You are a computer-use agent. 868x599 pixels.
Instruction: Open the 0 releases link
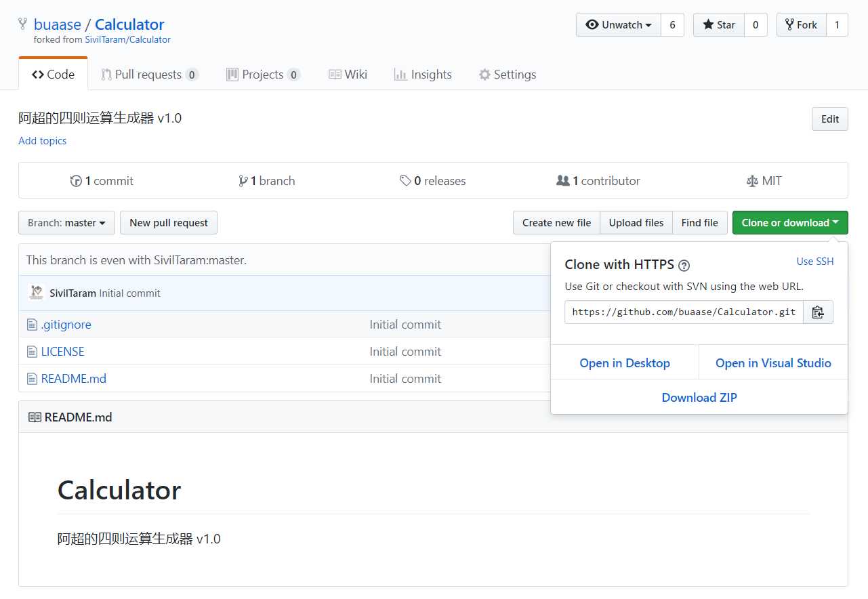433,181
